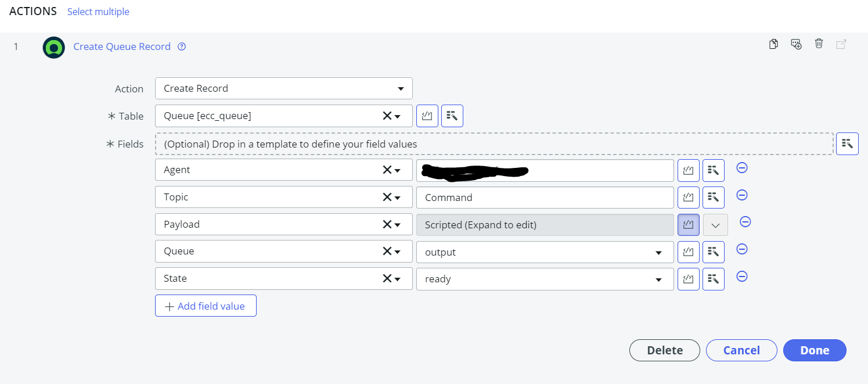Clear the Agent field name selection

[x=387, y=170]
